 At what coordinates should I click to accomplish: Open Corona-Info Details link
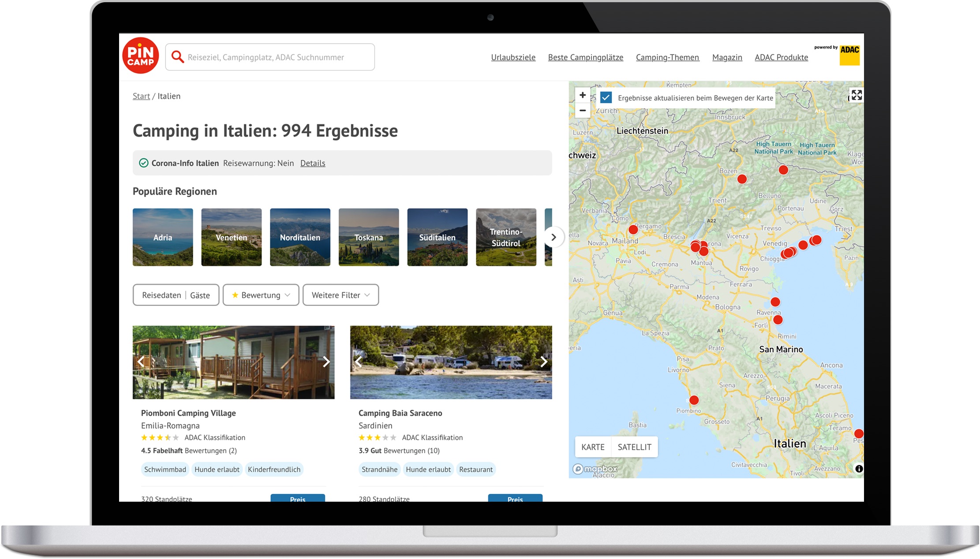click(x=313, y=163)
